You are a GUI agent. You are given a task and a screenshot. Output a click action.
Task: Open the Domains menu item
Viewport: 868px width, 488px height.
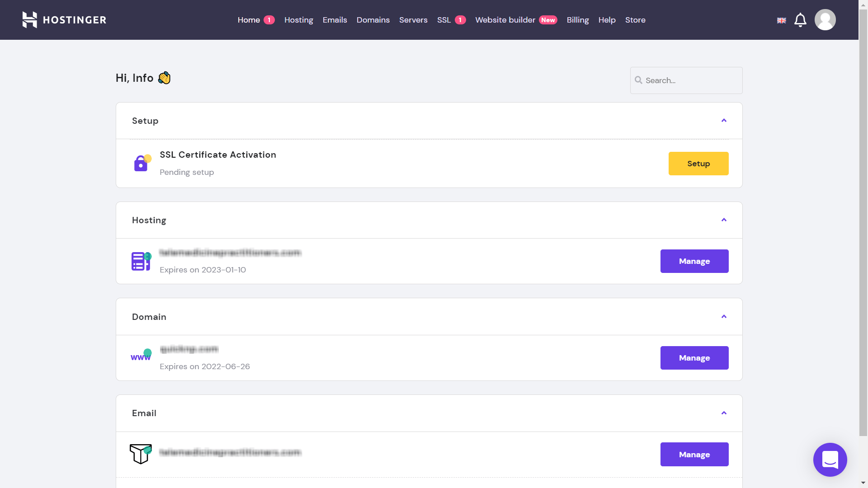(x=373, y=20)
